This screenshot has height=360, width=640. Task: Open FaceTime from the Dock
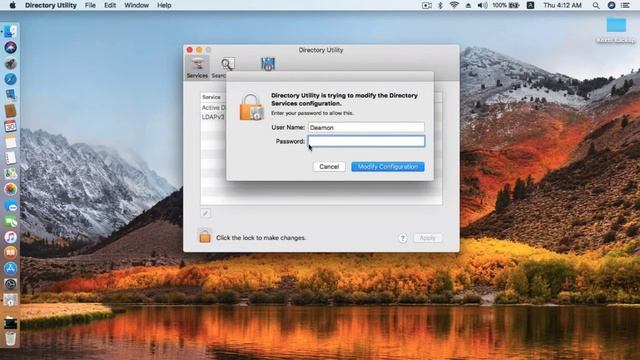(11, 221)
